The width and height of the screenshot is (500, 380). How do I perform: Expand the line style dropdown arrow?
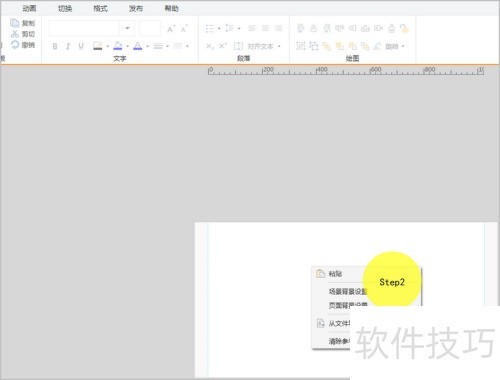(x=167, y=46)
